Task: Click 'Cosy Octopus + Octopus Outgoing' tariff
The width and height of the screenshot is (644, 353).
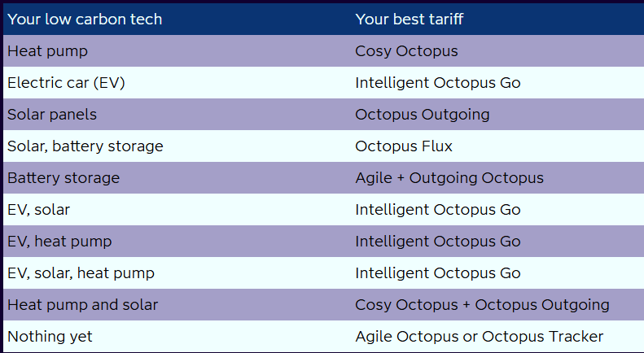Action: pos(482,305)
